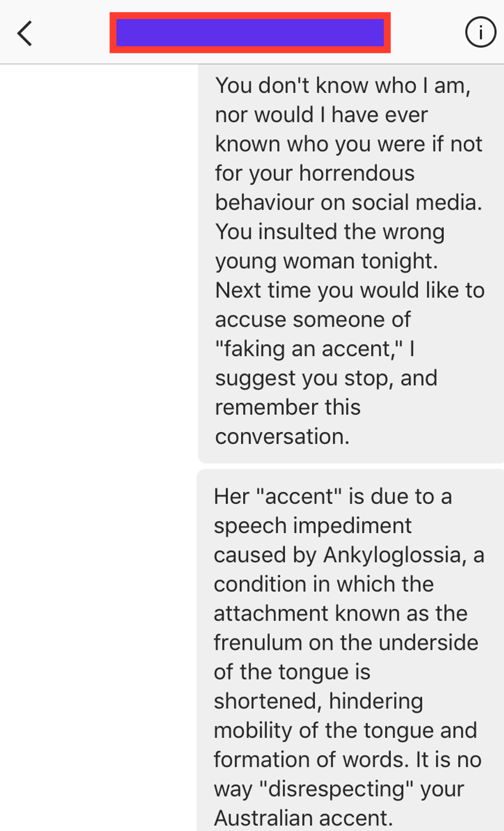Screen dimensions: 504x831
Task: Tap the line "remember this" in the first message
Action: pyautogui.click(x=288, y=407)
